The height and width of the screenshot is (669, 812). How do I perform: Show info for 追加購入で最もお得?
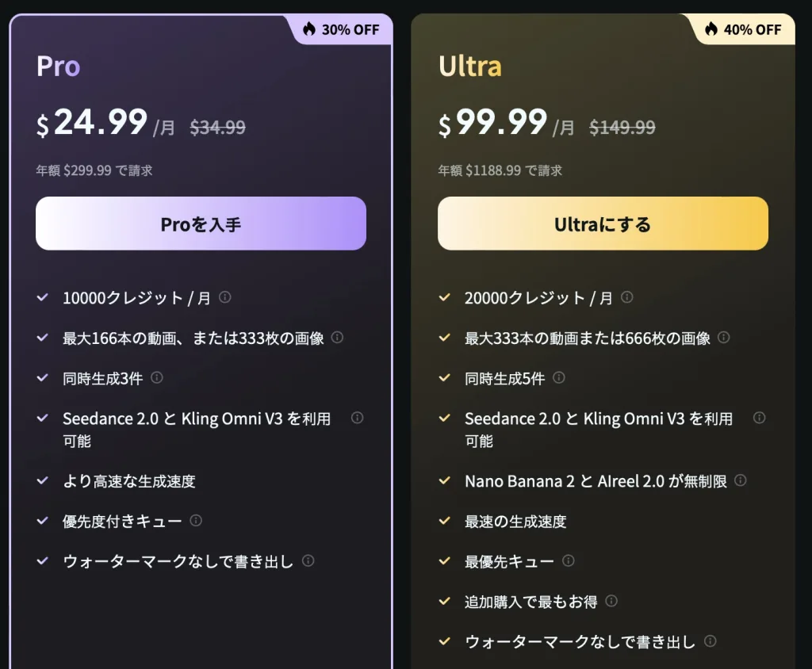point(611,601)
